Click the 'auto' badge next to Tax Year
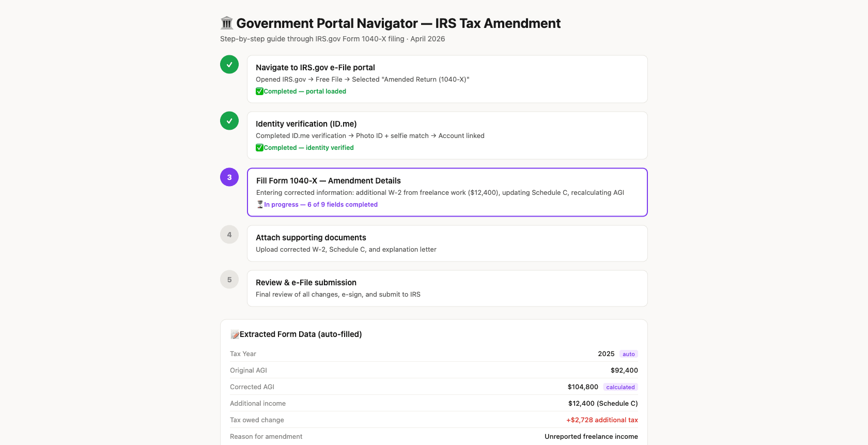 (x=629, y=354)
